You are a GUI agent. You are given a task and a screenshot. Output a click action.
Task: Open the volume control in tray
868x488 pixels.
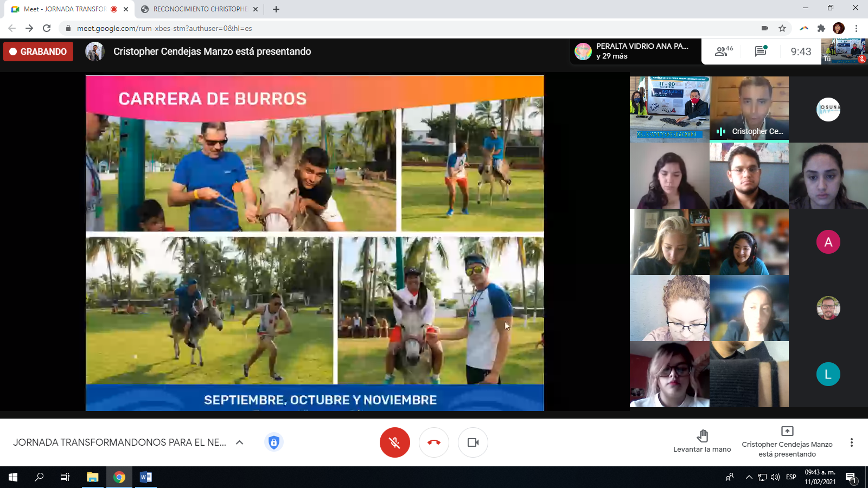[775, 477]
